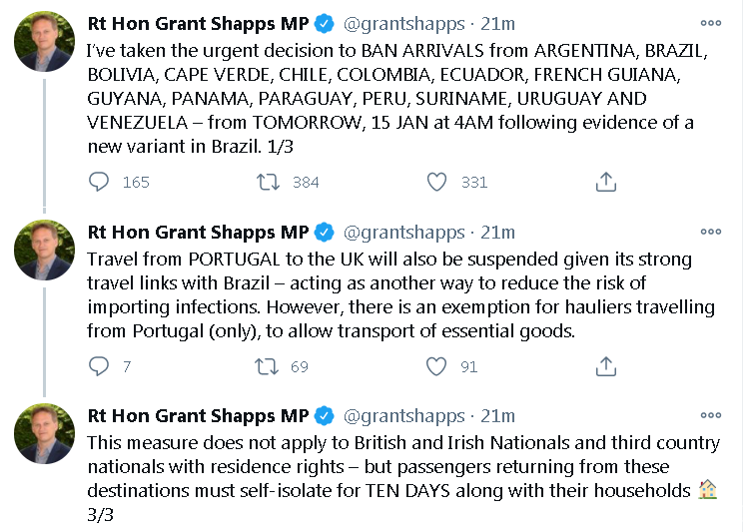This screenshot has width=756, height=532.
Task: Open profile photo on self-isolate tweet
Action: (x=45, y=433)
